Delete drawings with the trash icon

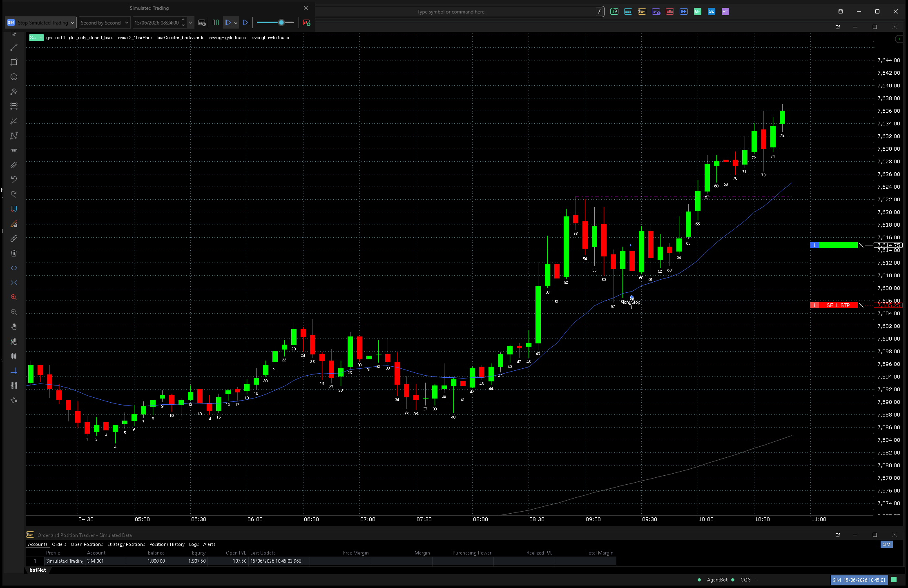14,253
